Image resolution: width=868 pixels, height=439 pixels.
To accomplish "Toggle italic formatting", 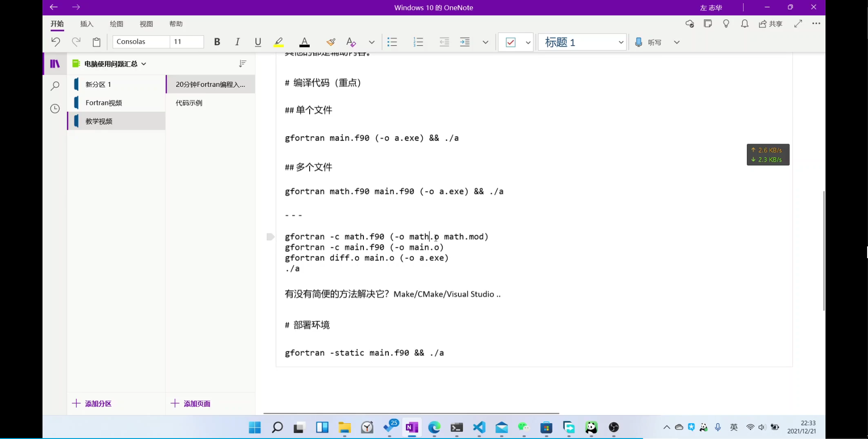I will (237, 42).
